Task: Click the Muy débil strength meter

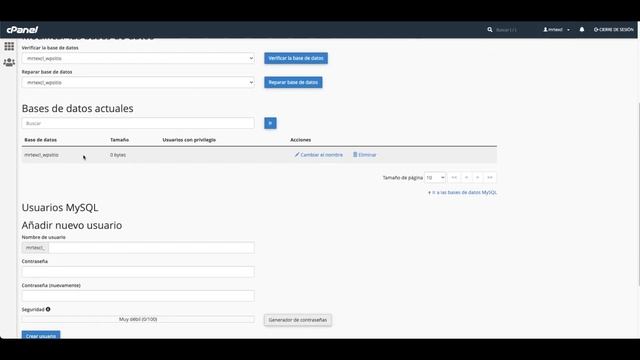Action: click(138, 320)
